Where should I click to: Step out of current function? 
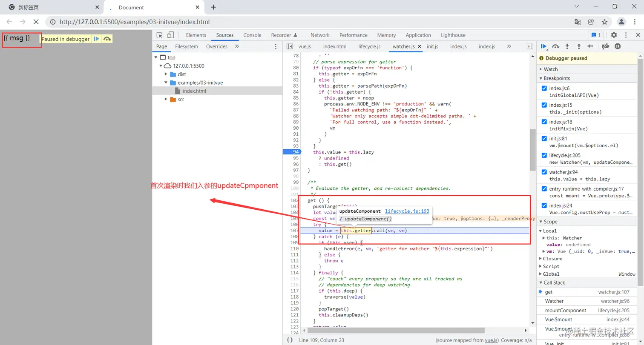tap(579, 46)
